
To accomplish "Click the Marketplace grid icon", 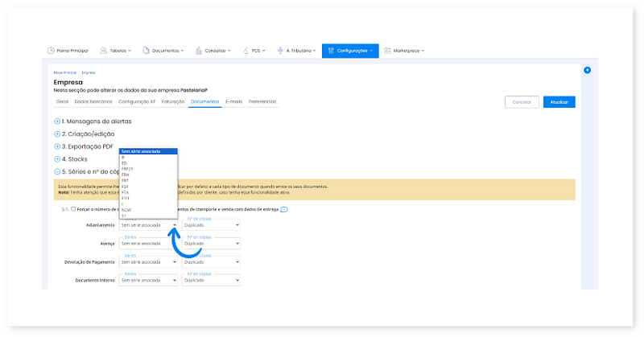I will coord(387,51).
